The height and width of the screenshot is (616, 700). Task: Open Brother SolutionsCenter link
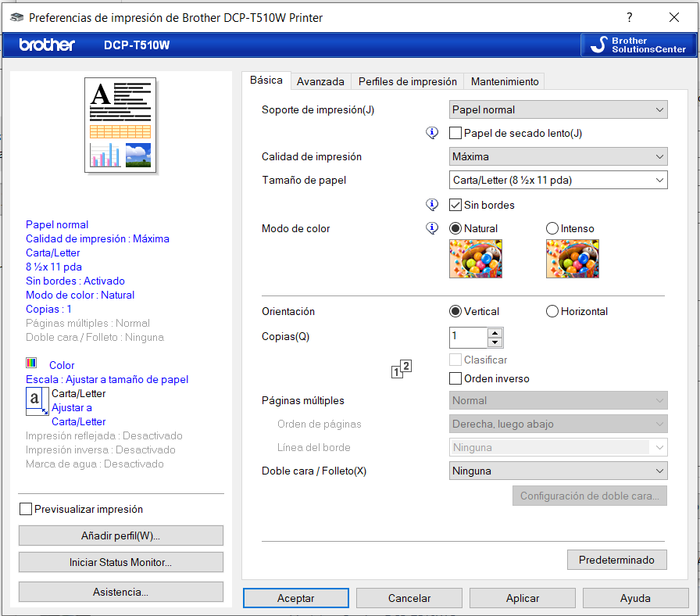click(638, 45)
